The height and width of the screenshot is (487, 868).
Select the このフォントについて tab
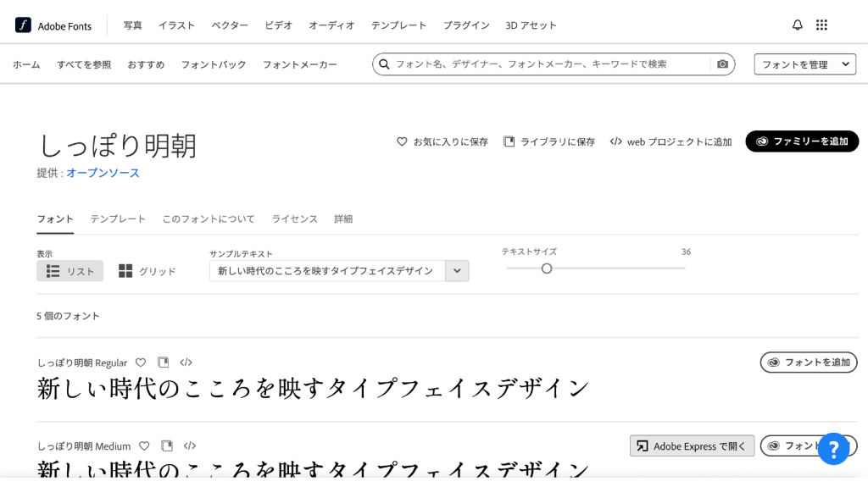coord(209,219)
